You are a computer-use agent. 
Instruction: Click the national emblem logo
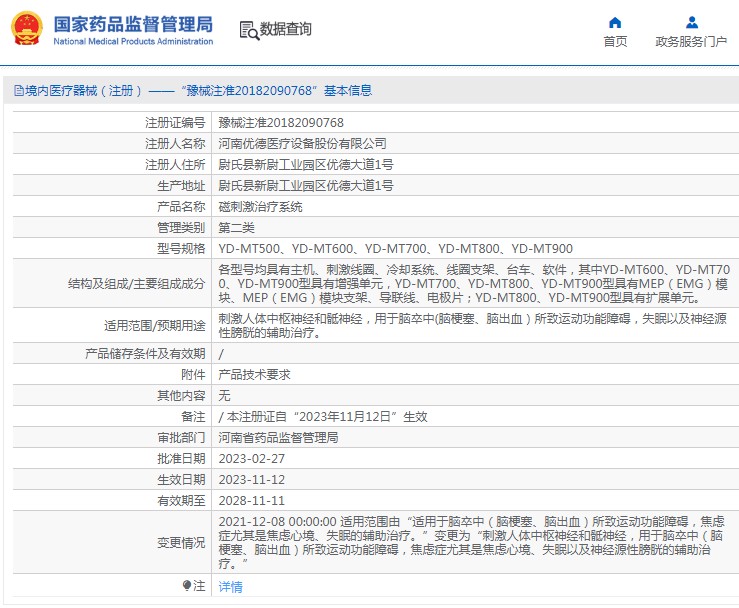(x=27, y=29)
